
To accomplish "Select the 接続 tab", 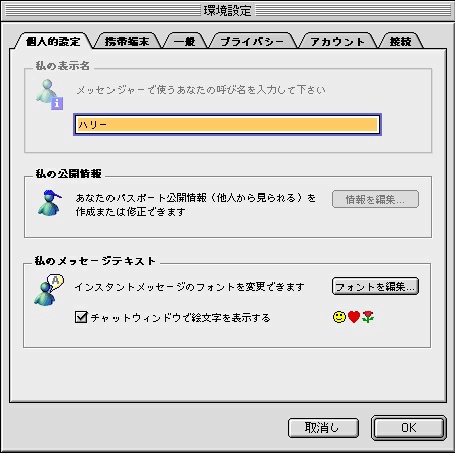I will [400, 41].
